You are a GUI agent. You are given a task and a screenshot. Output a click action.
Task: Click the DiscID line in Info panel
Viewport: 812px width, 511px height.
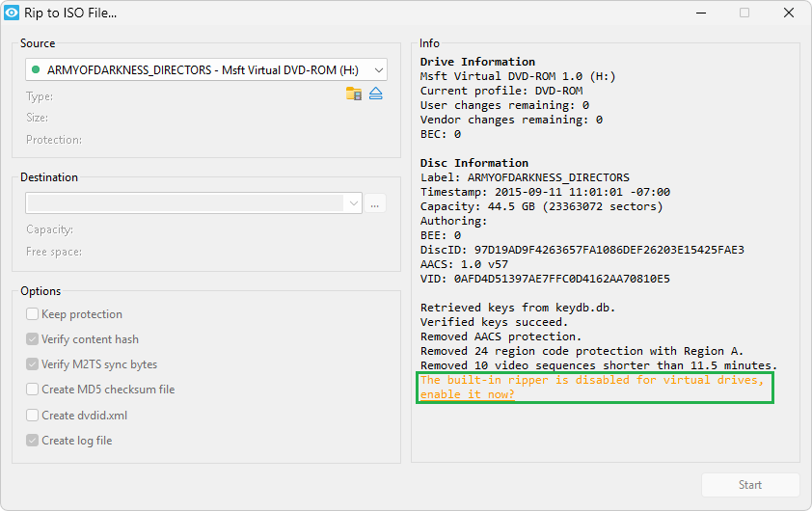pos(582,250)
